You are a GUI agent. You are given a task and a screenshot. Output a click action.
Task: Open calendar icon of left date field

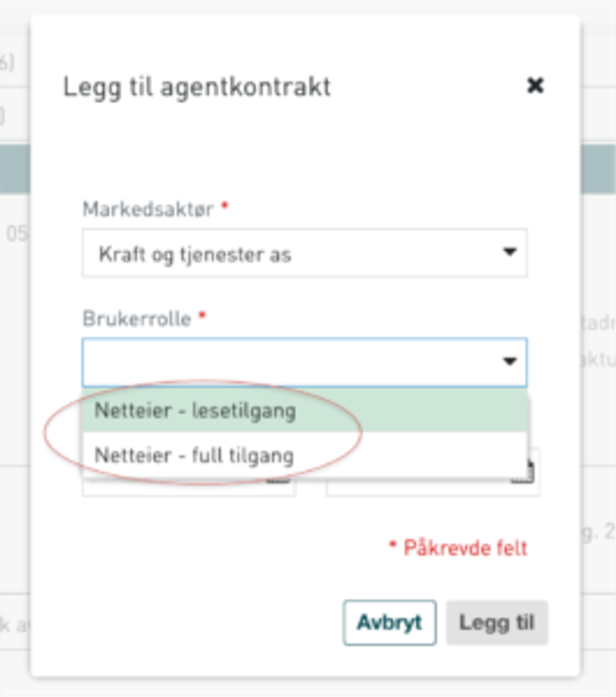pyautogui.click(x=278, y=481)
